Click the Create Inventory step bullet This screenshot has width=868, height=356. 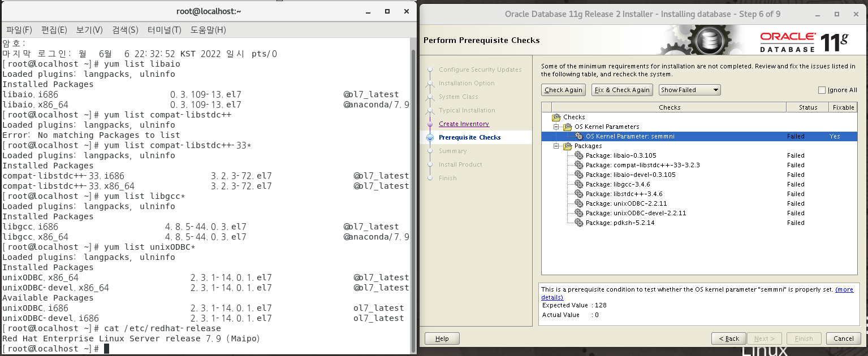coord(430,124)
